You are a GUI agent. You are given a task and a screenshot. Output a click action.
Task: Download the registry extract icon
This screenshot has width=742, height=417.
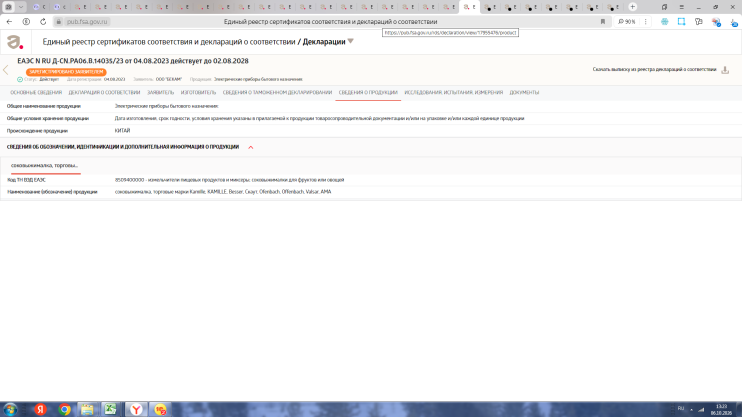coord(725,70)
